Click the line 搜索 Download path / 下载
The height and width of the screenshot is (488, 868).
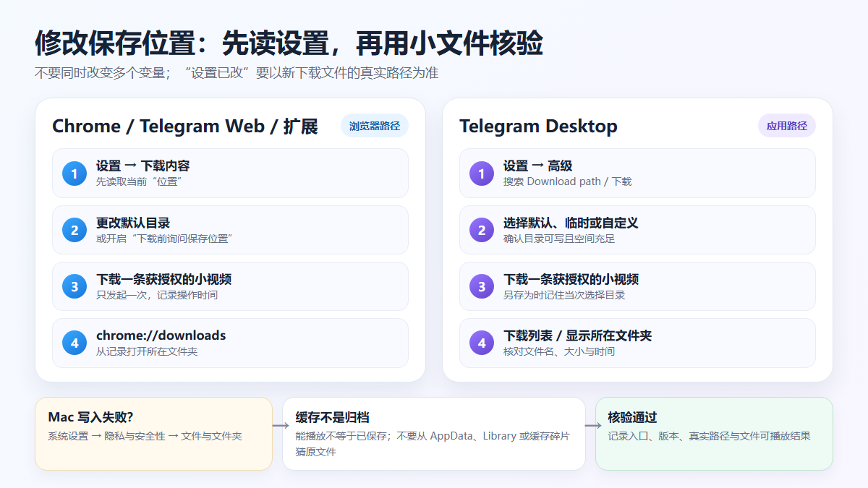tap(568, 181)
